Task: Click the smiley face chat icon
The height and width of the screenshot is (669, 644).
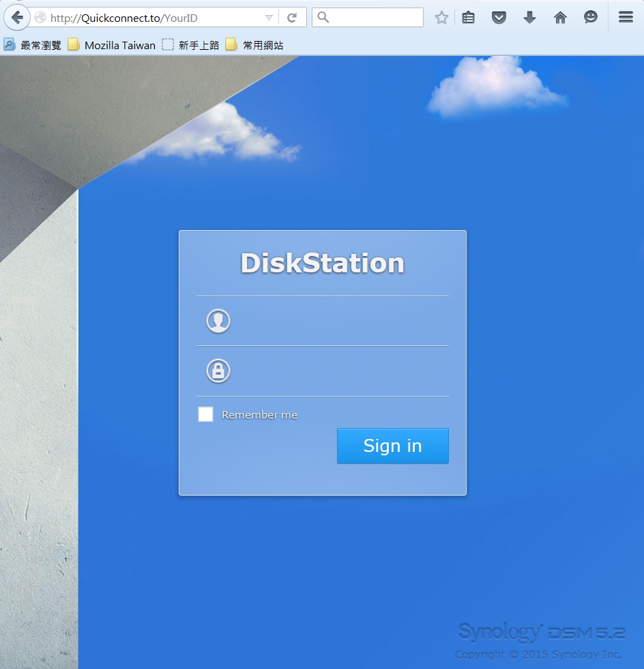Action: [x=591, y=18]
